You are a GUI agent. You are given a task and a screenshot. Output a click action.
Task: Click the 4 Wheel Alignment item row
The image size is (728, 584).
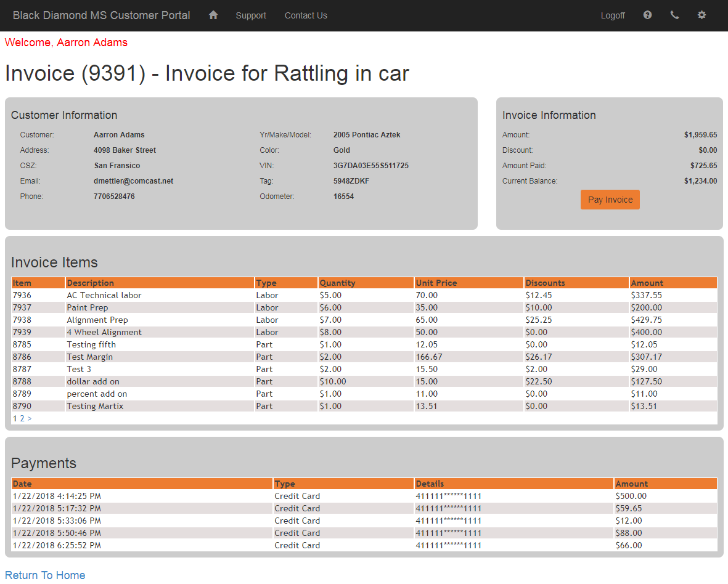click(104, 332)
